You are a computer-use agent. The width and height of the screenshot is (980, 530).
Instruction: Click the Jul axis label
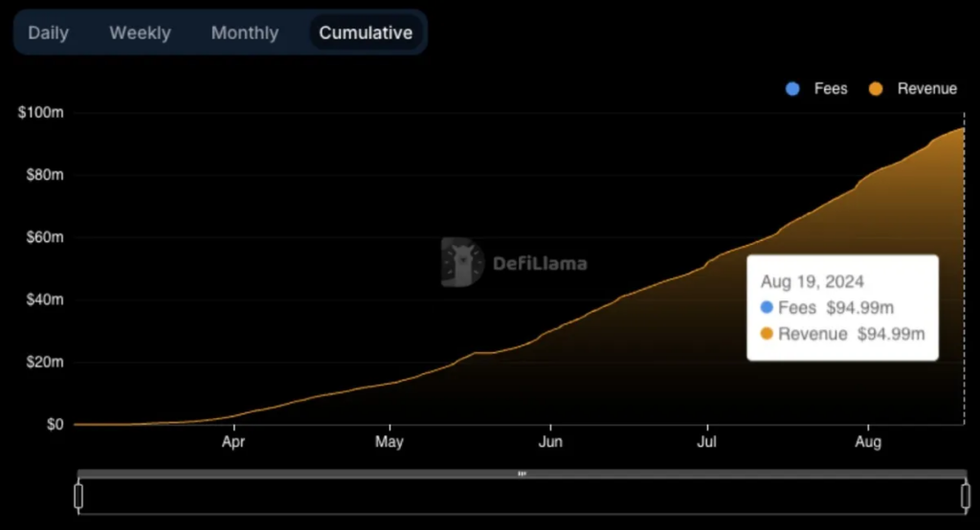[707, 442]
